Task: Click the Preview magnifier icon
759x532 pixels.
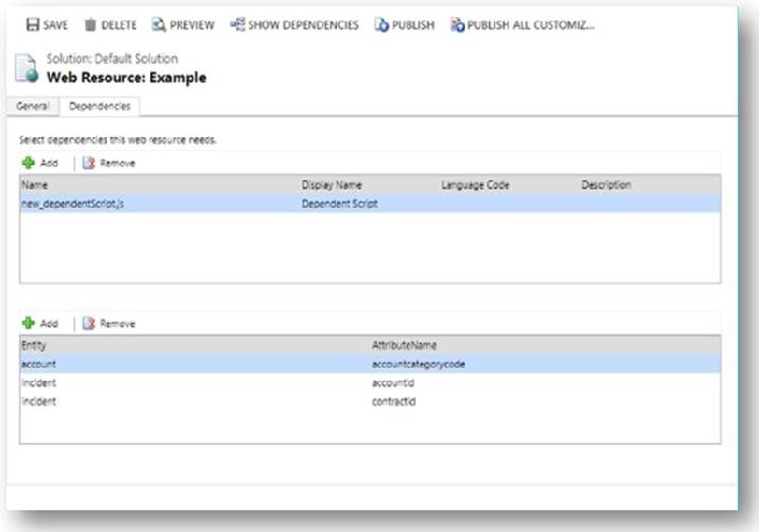Action: tap(159, 25)
